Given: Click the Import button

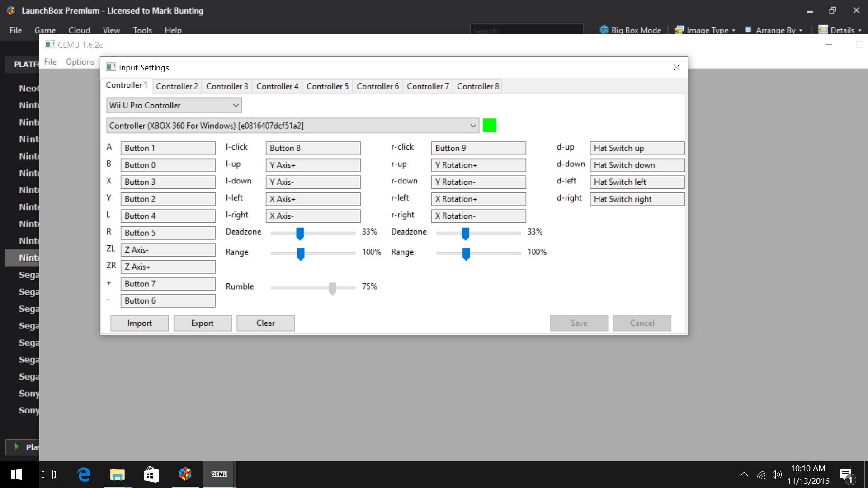Looking at the screenshot, I should click(139, 323).
